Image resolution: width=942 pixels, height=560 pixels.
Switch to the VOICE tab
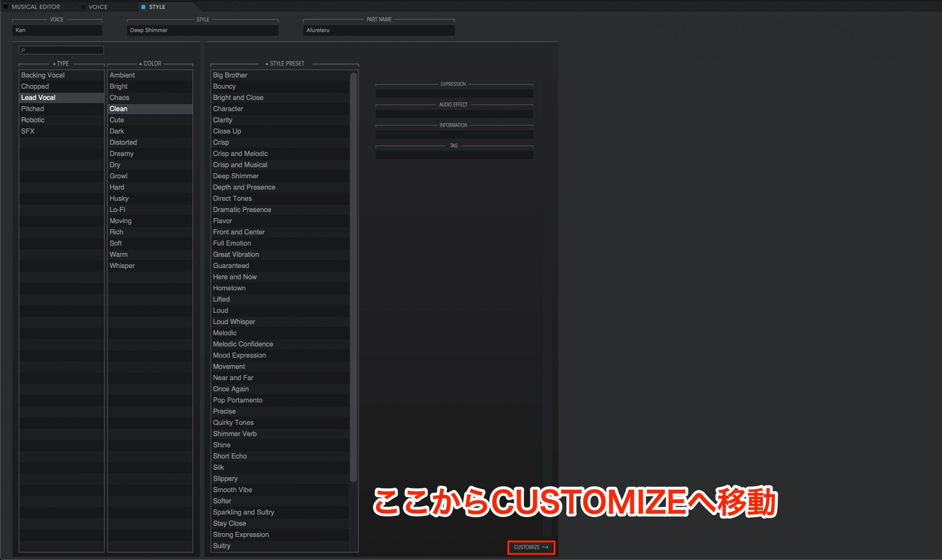point(99,7)
